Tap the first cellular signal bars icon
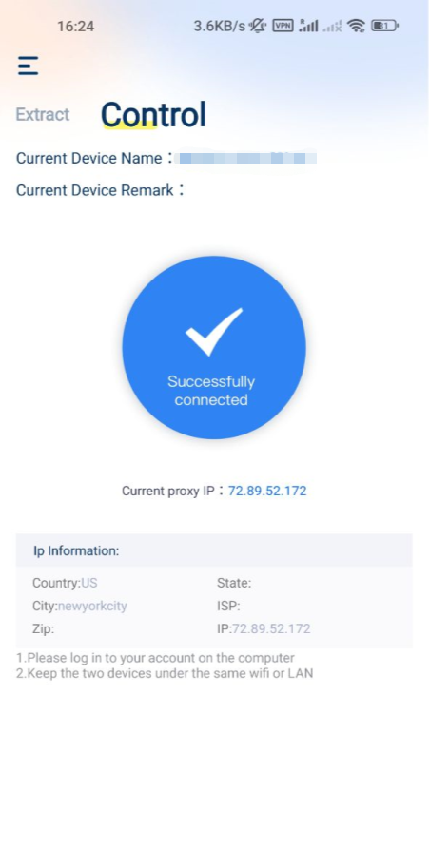Screen dimensions: 430x868 pyautogui.click(x=308, y=26)
